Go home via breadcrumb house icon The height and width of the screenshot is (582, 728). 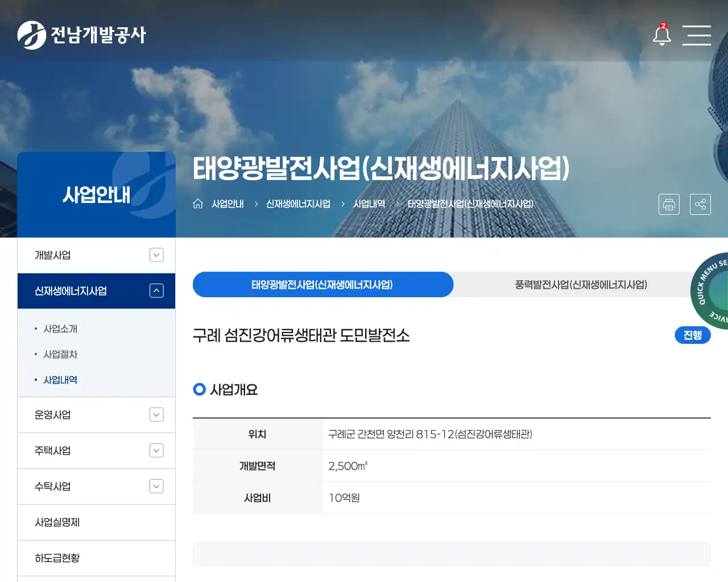point(198,203)
